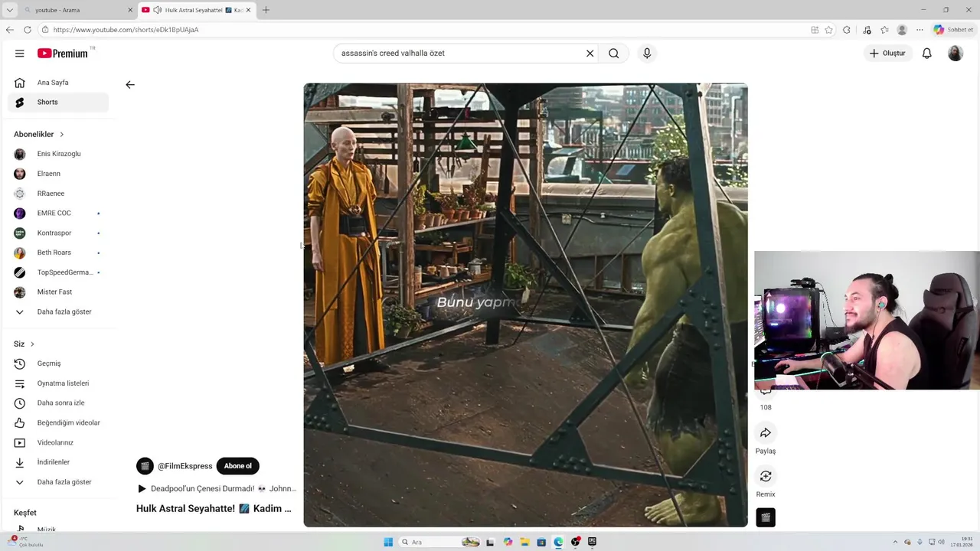The height and width of the screenshot is (551, 980).
Task: Show more subscriptions with Daha fazla göster
Action: tap(58, 311)
